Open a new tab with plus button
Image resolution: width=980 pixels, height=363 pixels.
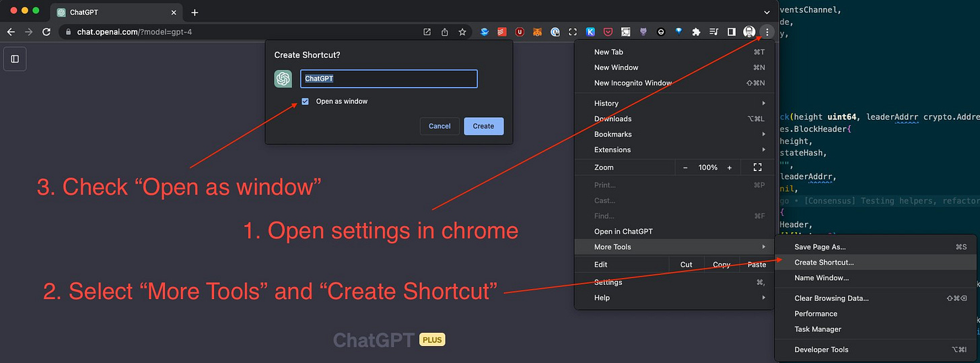(x=195, y=13)
